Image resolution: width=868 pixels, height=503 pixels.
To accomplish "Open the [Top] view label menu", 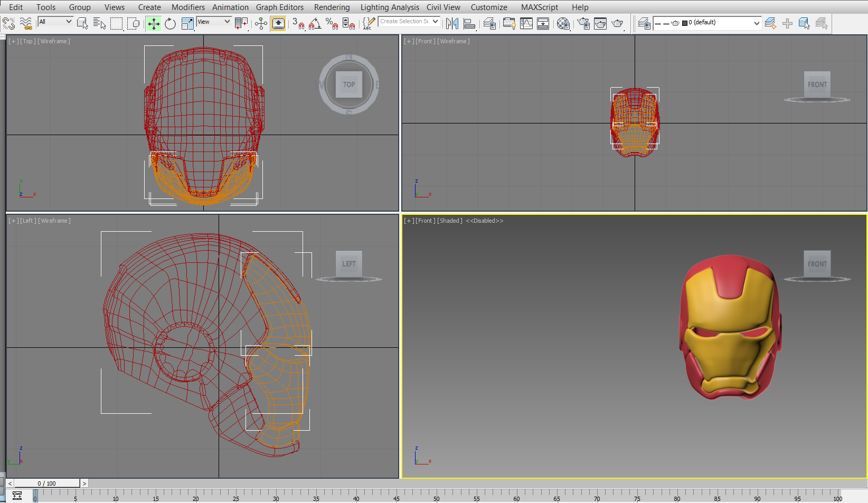I will [28, 41].
